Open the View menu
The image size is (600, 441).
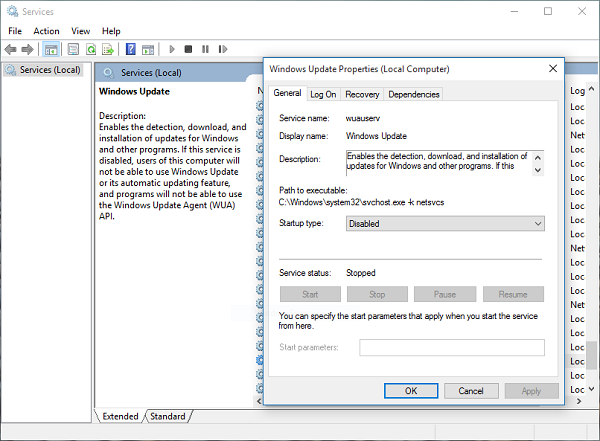click(x=80, y=31)
